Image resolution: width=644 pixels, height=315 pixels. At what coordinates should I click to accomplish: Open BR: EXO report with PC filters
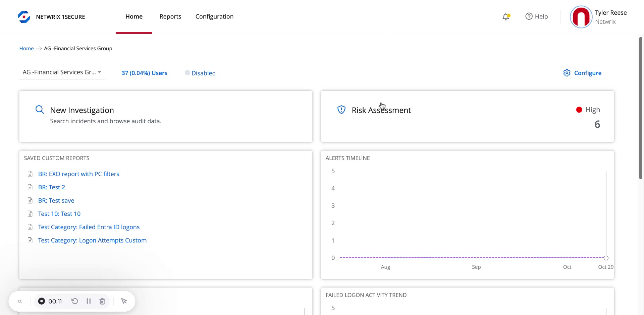point(78,174)
